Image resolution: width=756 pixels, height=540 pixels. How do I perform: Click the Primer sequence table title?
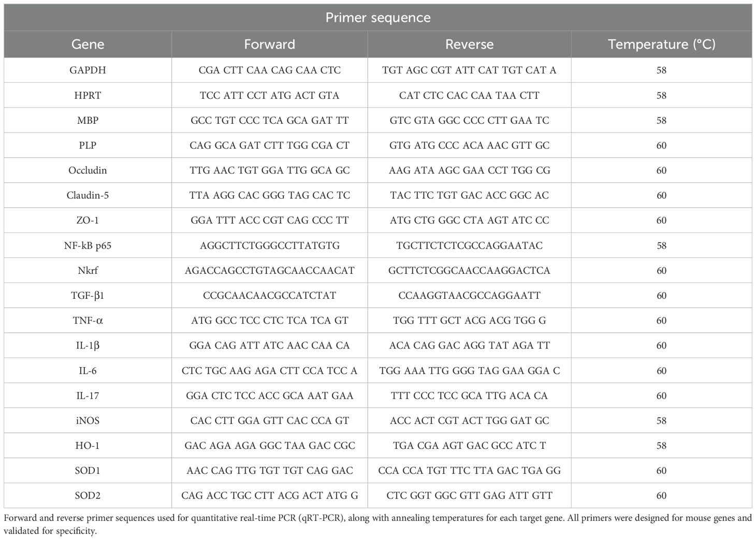pos(377,18)
